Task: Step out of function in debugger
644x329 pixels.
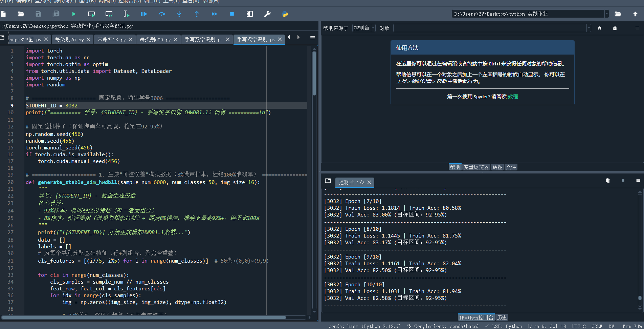Action: (x=197, y=14)
